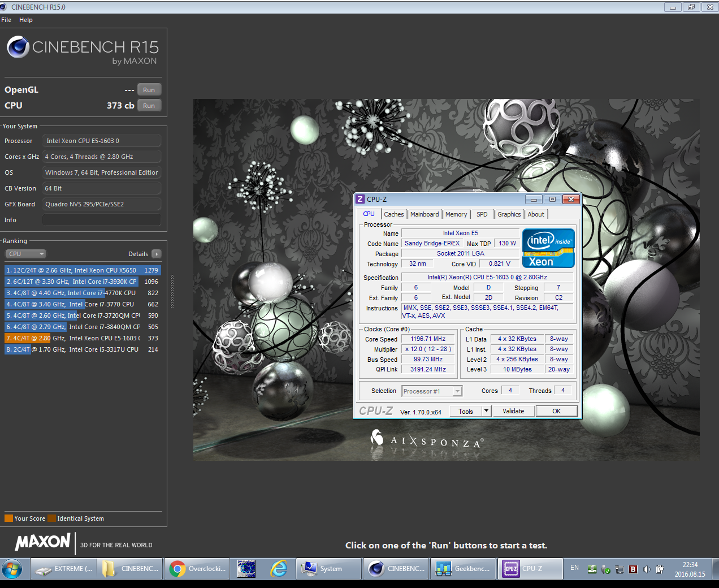This screenshot has width=719, height=588.
Task: Select highlighted ranking row Xeon E5-1603
Action: coord(83,338)
